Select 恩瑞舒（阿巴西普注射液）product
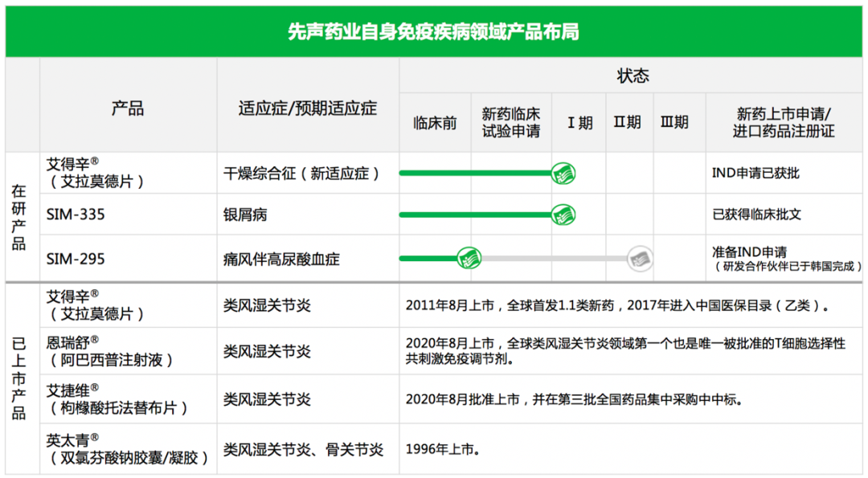868x478 pixels. [x=110, y=352]
